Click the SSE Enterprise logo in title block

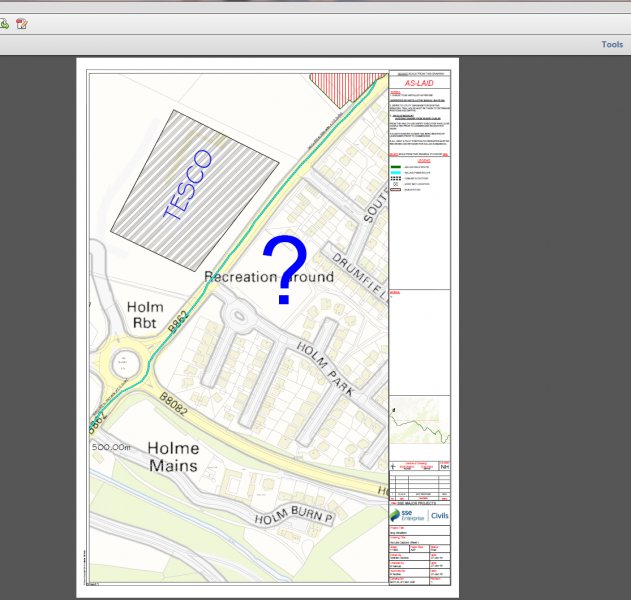pos(407,515)
